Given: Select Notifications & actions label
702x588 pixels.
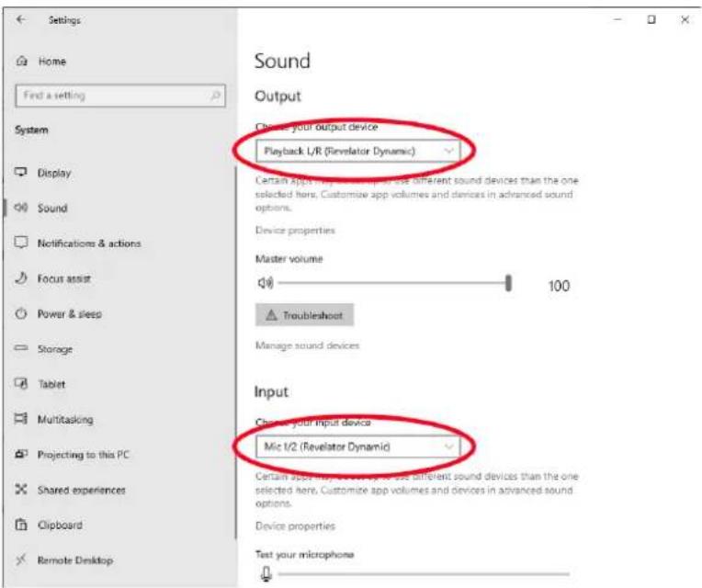Looking at the screenshot, I should (x=89, y=243).
